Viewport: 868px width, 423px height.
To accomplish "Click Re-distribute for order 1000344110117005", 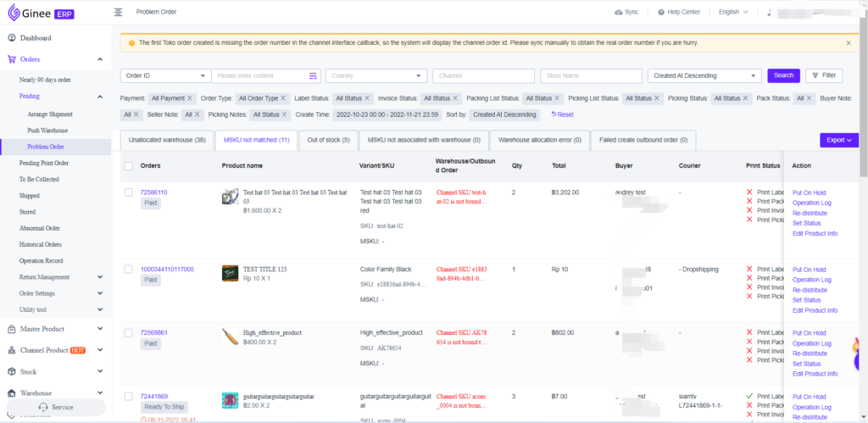I will click(810, 290).
